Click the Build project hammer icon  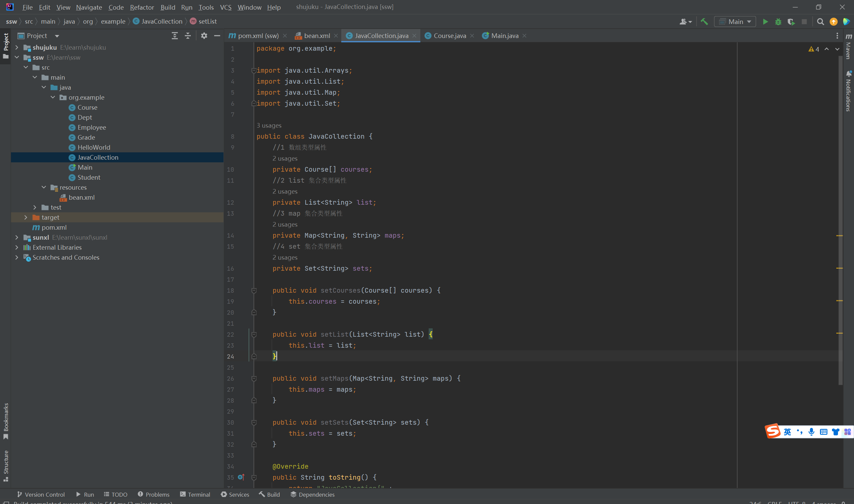(x=704, y=22)
